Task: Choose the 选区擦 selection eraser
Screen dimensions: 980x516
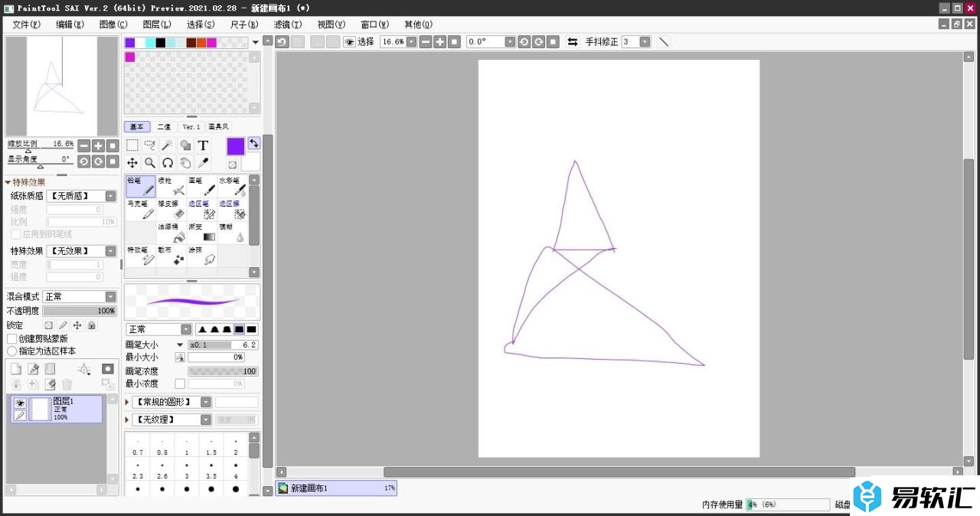Action: (x=233, y=210)
